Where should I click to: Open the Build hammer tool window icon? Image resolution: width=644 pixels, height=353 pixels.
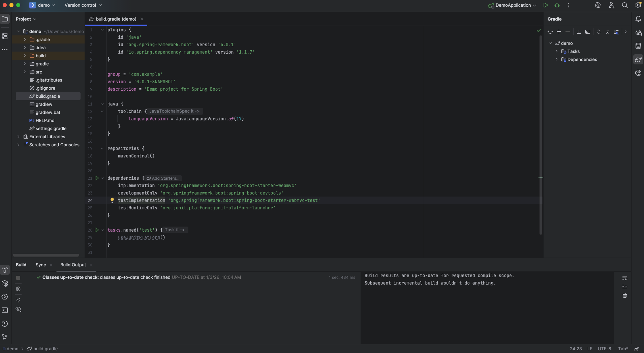5,270
